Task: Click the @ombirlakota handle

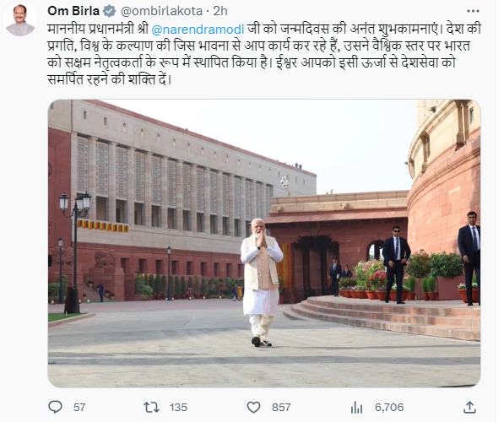Action: 161,11
